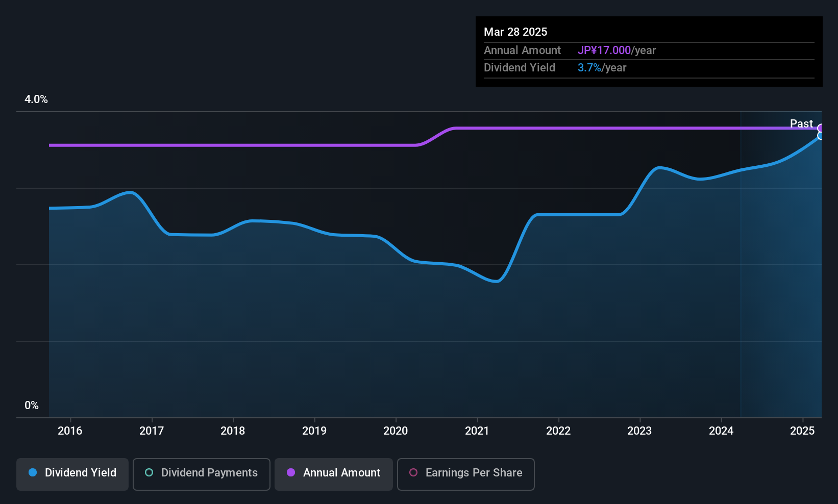Viewport: 838px width, 504px height.
Task: Toggle the Dividend Yield series
Action: click(72, 474)
